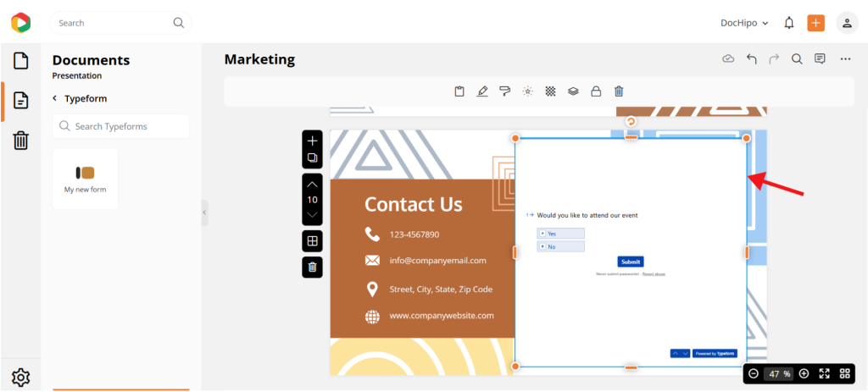
Task: Open the DocHipo account dropdown
Action: pos(744,23)
